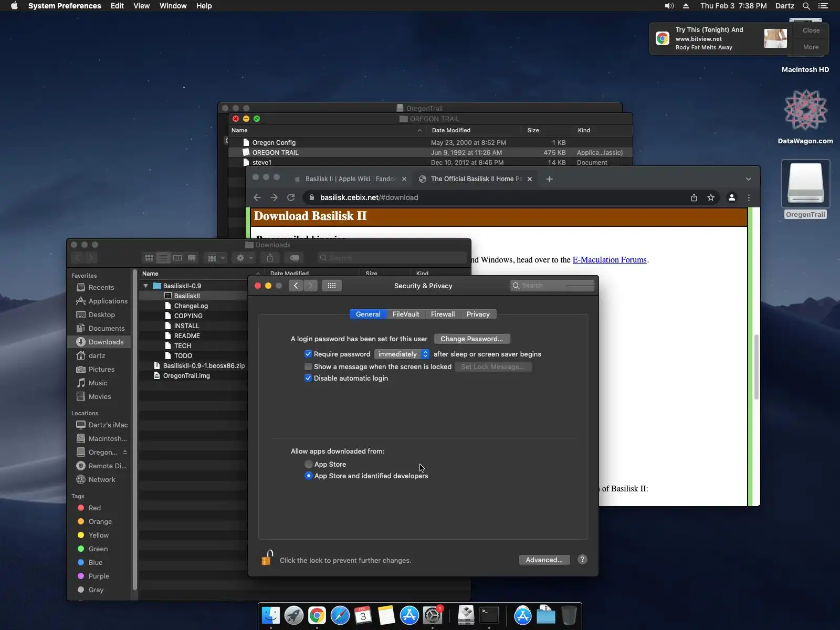Click the Advanced button
Screen dimensions: 840x630
pos(544,560)
